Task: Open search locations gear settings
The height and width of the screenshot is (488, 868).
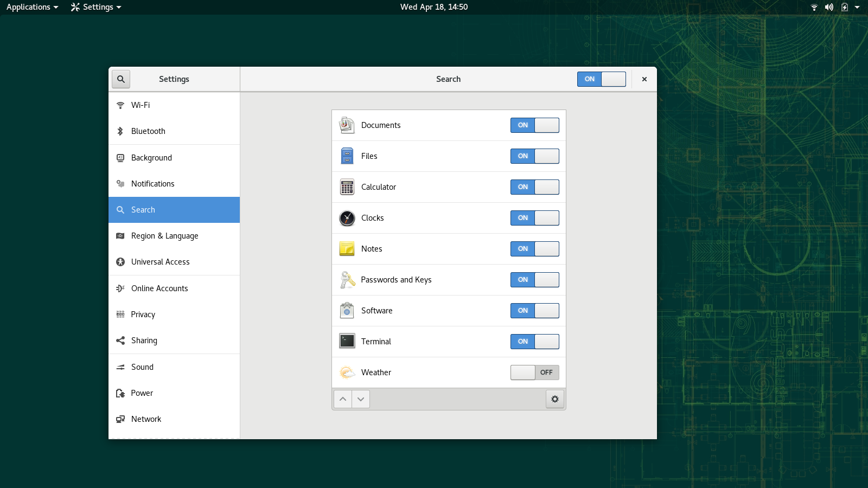Action: [554, 399]
